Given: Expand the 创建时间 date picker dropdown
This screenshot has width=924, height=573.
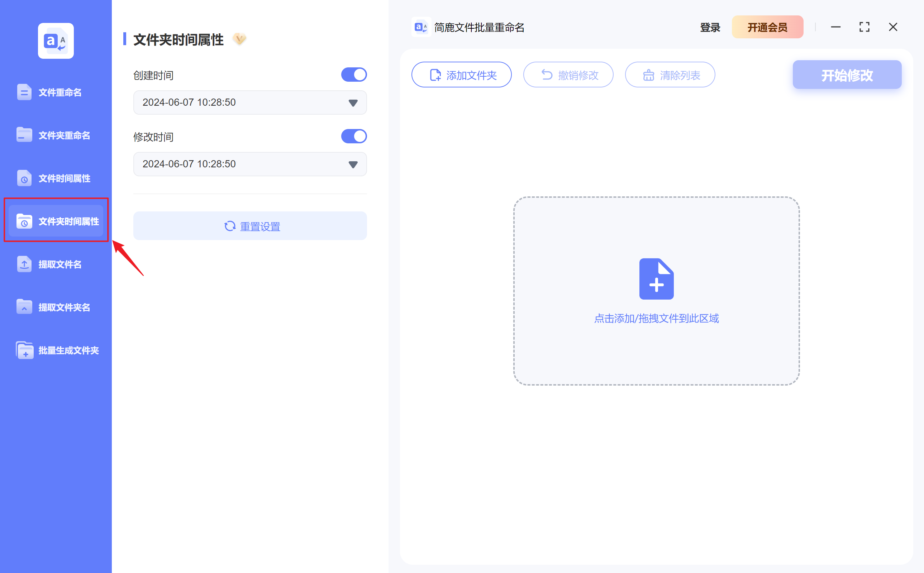Looking at the screenshot, I should point(352,102).
